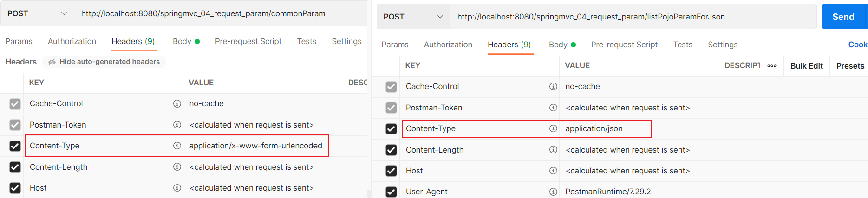Click info icon next to left Host header
The width and height of the screenshot is (868, 198).
point(177,188)
